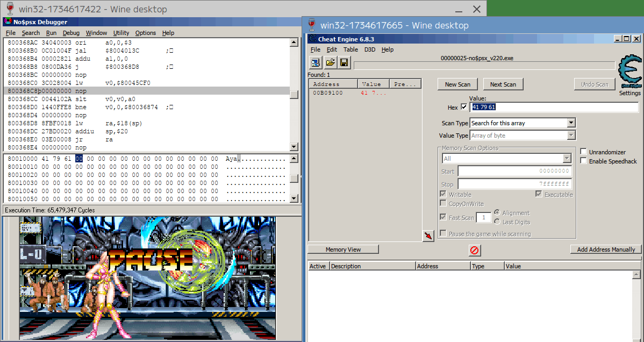Click Add Address Manually
The width and height of the screenshot is (644, 342).
click(606, 250)
